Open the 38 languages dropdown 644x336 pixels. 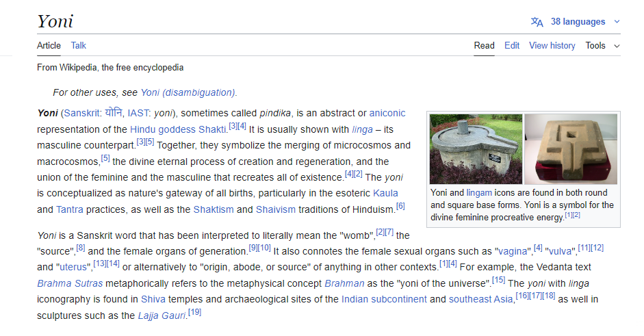(x=578, y=22)
